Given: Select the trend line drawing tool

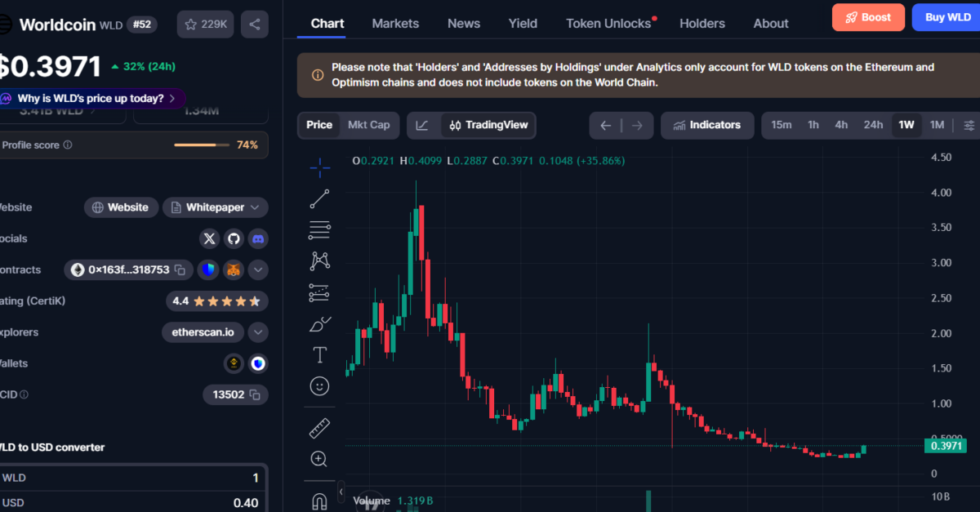Looking at the screenshot, I should point(319,198).
